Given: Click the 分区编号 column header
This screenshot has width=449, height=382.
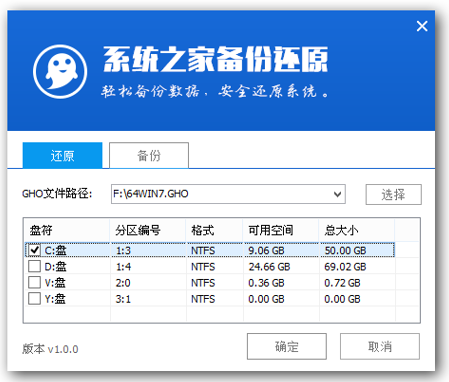Looking at the screenshot, I should (148, 230).
